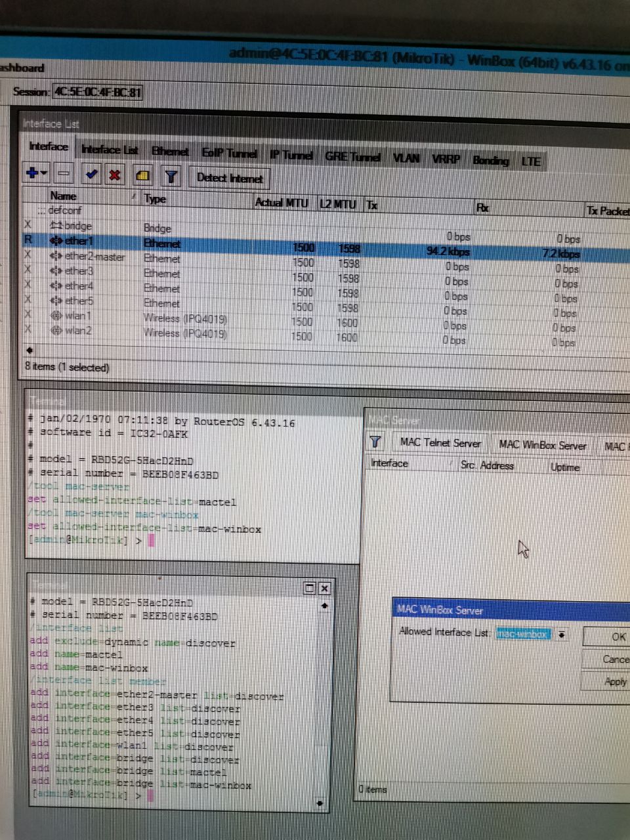Click the lower terminal scrollbar up arrow
Viewport: 630px width, 840px height.
pos(323,606)
